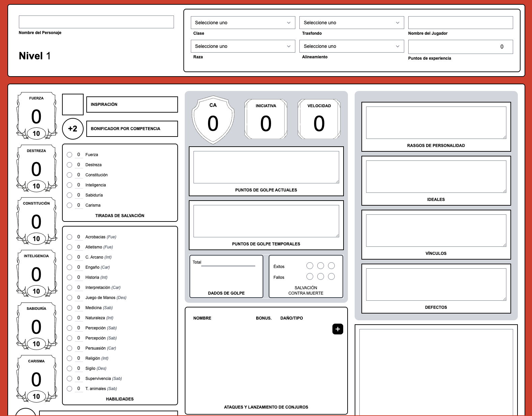Screen dimensions: 532x416
Task: Toggle Inteligencia saving throw proficiency
Action: (69, 185)
